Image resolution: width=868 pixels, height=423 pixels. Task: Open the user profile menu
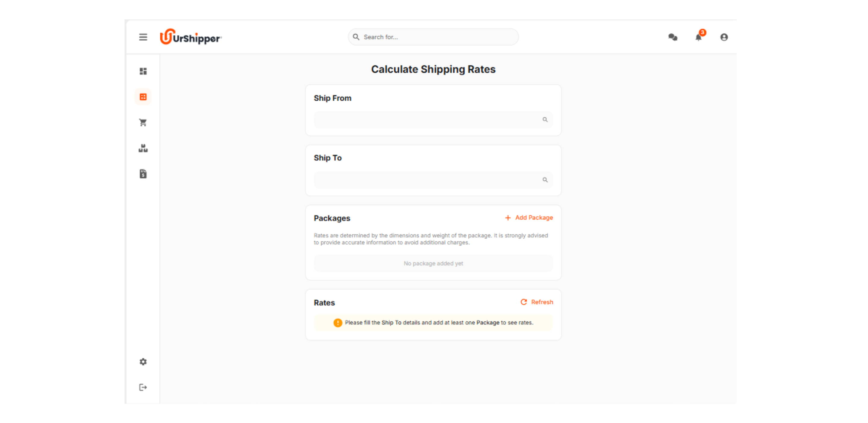pos(724,37)
